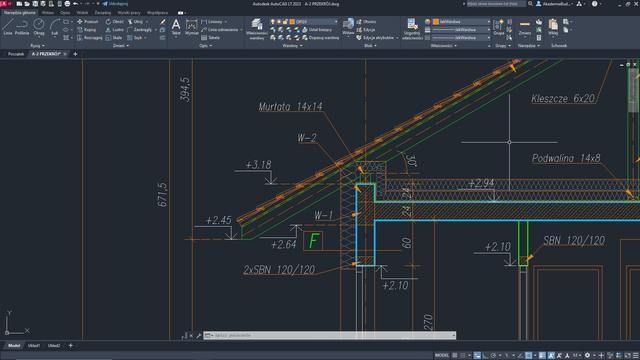Expand the Rysuj panel dropdown
Screen dimensions: 640x360
(38, 46)
